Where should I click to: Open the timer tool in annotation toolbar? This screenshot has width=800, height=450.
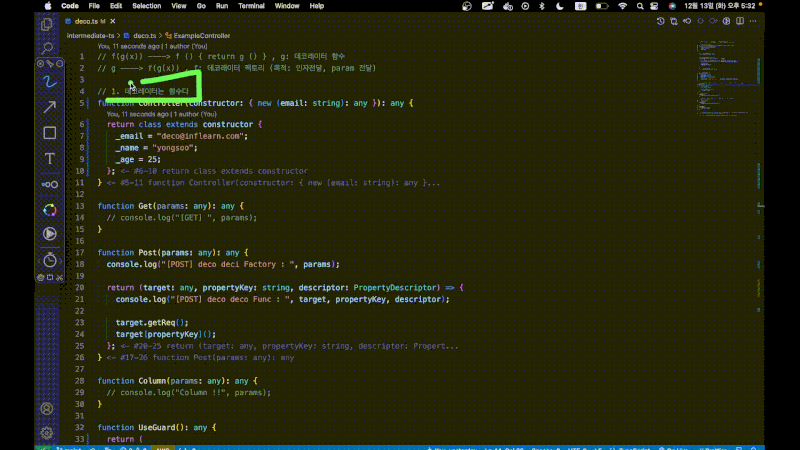(x=49, y=260)
